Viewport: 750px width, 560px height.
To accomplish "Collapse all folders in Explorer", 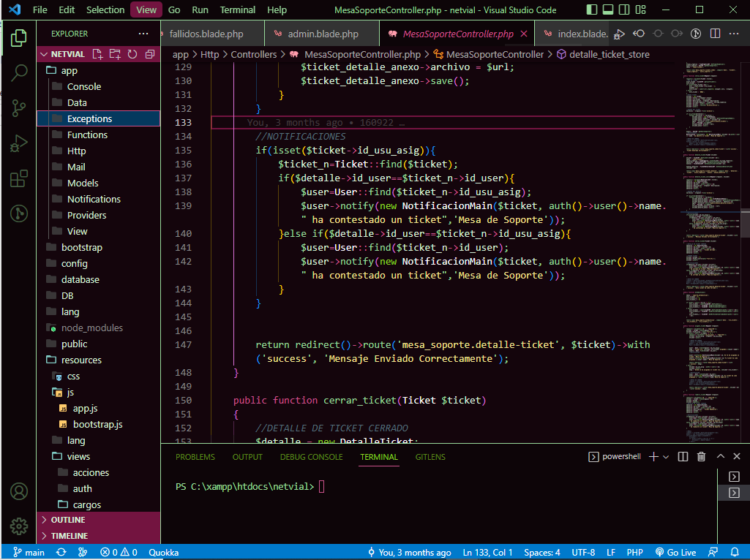I will coord(150,54).
